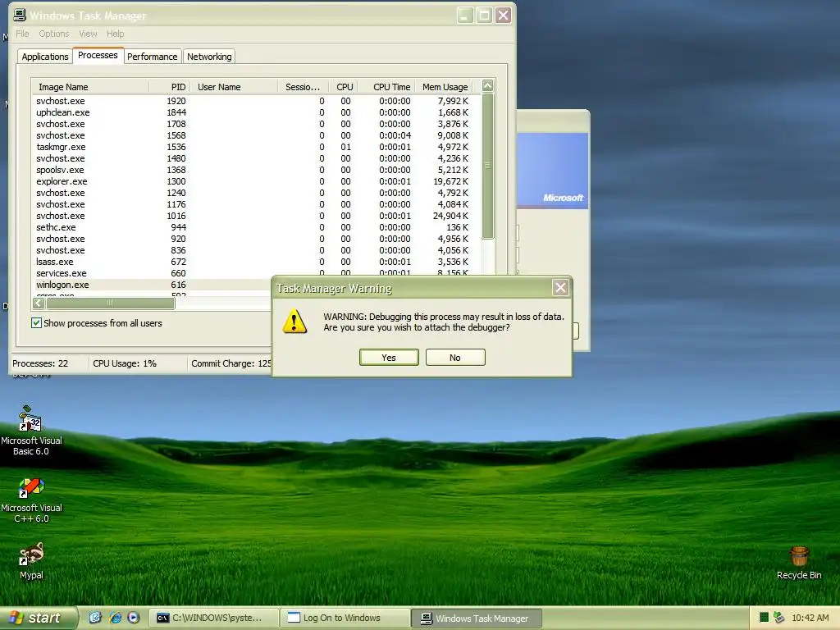Sort by Image Name column header
The height and width of the screenshot is (630, 840).
90,87
